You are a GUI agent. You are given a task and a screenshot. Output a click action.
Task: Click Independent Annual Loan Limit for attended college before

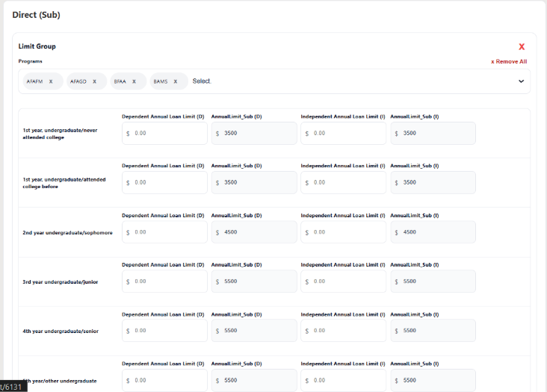343,182
